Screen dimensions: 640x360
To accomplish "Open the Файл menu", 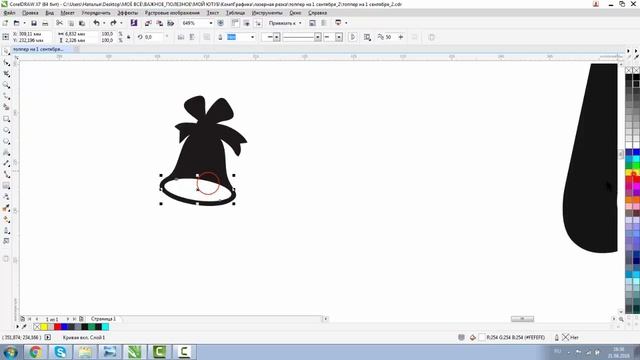I will point(9,13).
